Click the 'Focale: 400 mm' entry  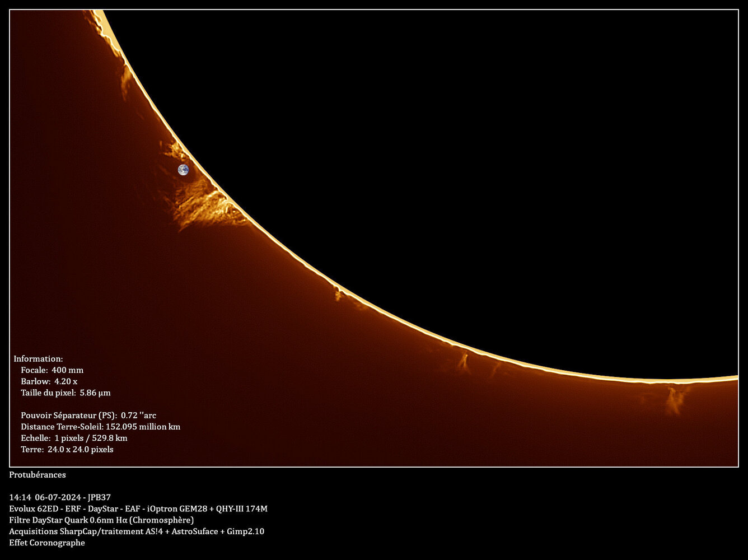coord(52,370)
